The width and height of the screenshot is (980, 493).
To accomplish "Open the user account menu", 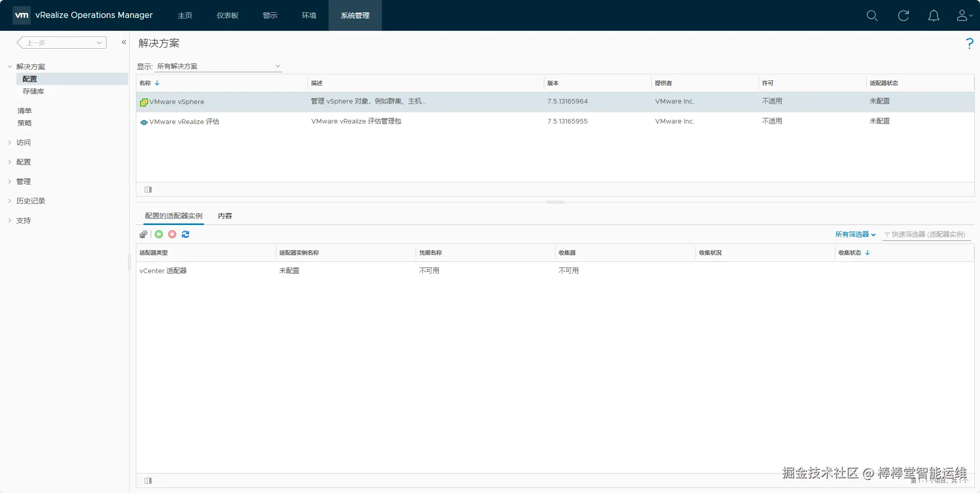I will click(964, 15).
